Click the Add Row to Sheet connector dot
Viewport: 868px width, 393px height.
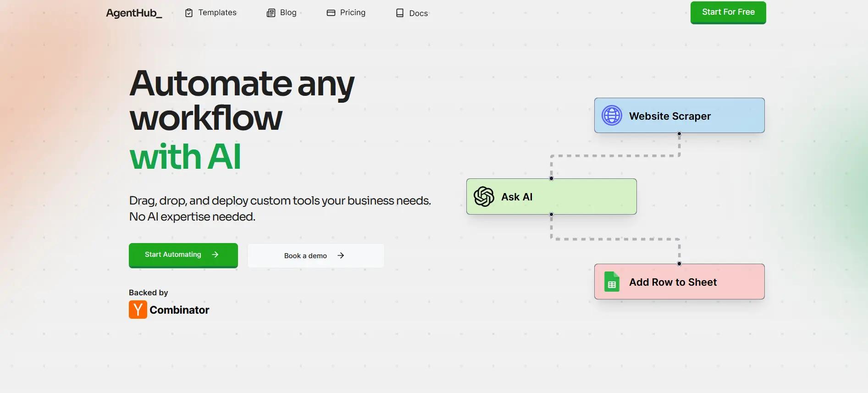tap(679, 264)
